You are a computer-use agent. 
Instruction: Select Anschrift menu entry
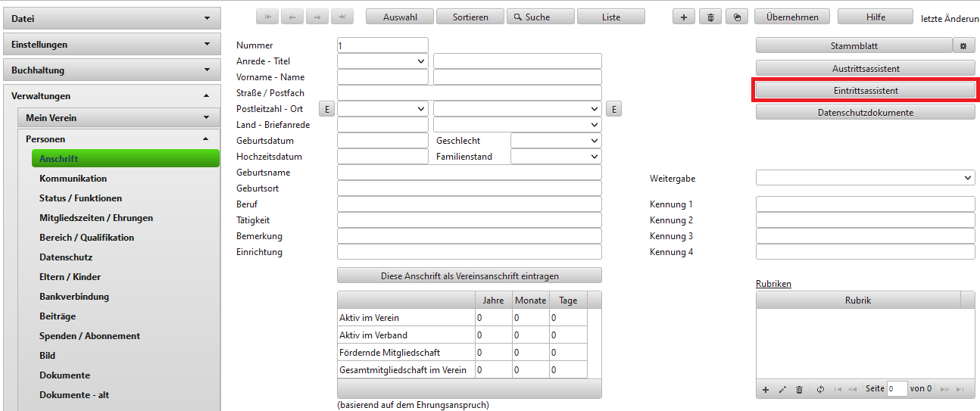tap(126, 158)
